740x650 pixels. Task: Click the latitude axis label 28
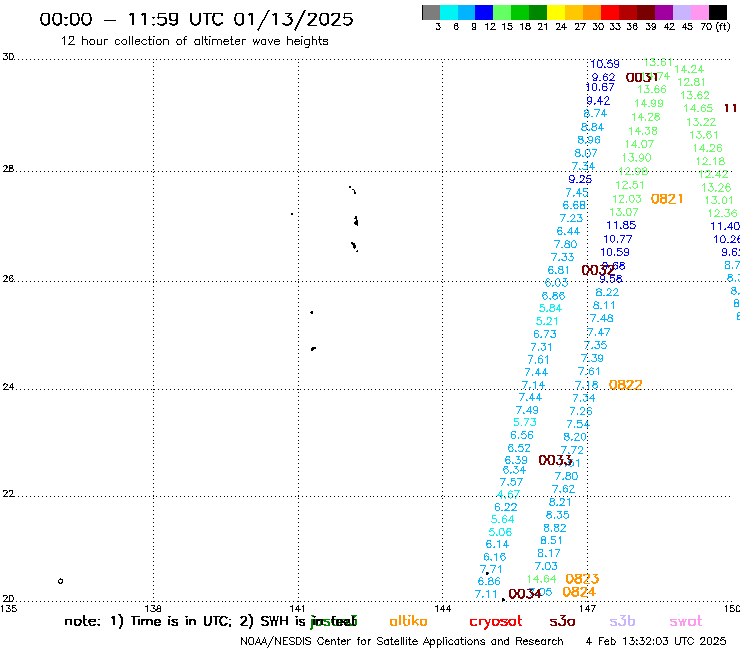(x=8, y=169)
